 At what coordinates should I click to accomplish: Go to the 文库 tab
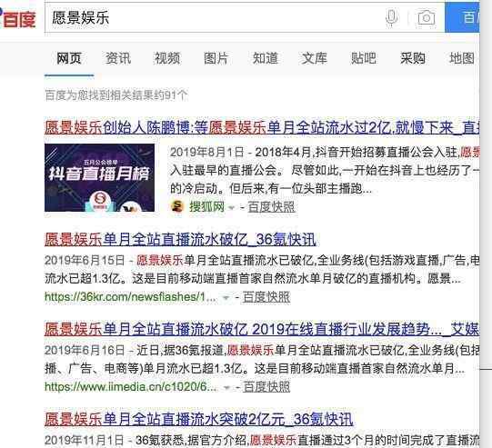[x=315, y=59]
